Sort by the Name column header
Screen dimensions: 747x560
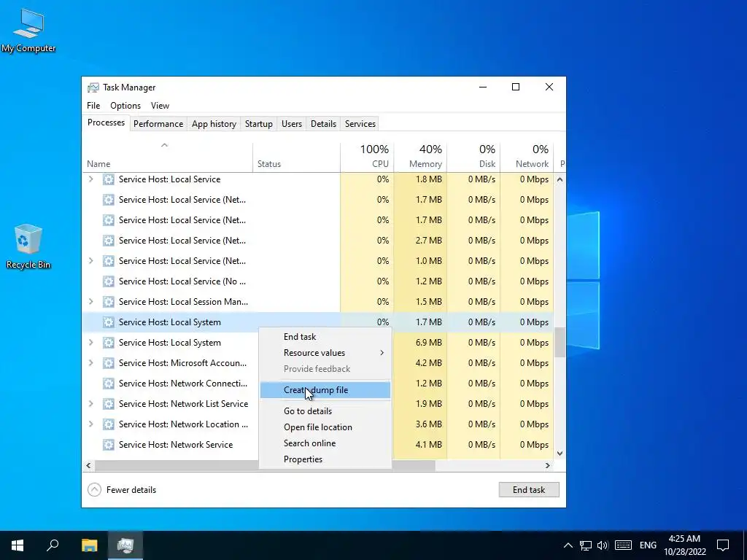point(167,157)
